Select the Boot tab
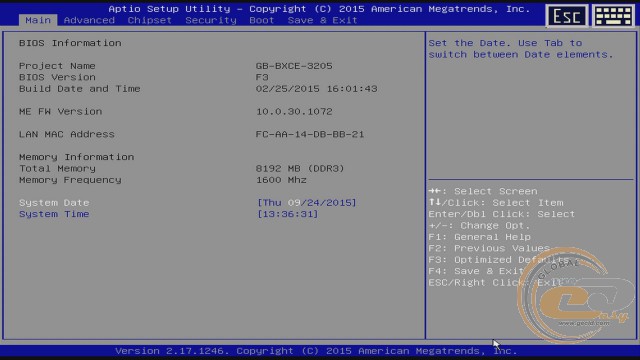This screenshot has width=640, height=360. [x=262, y=20]
